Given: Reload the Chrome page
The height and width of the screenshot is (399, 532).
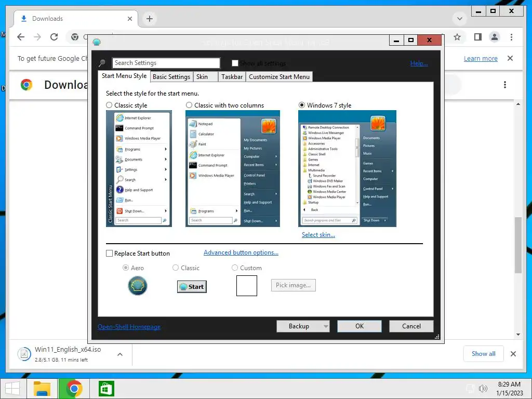Looking at the screenshot, I should (x=54, y=37).
